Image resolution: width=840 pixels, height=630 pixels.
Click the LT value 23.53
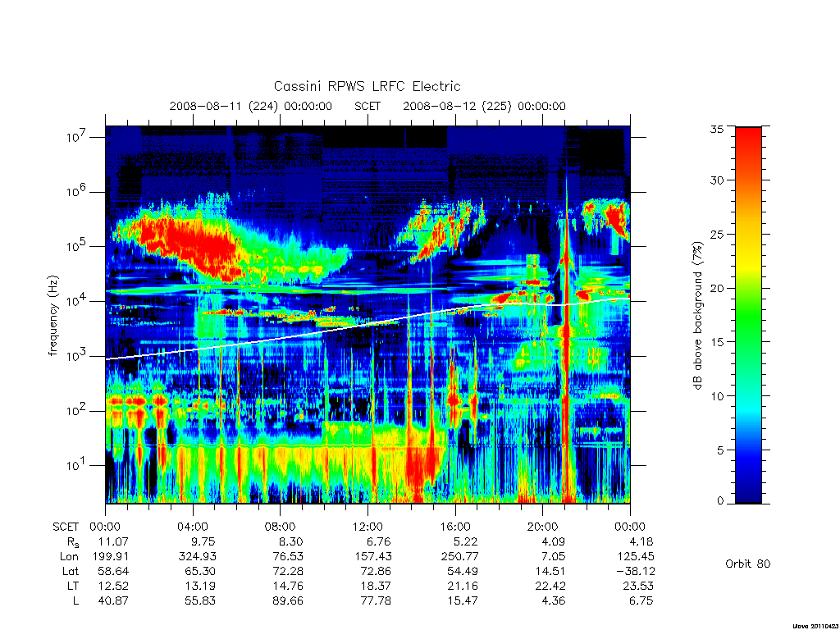638,586
